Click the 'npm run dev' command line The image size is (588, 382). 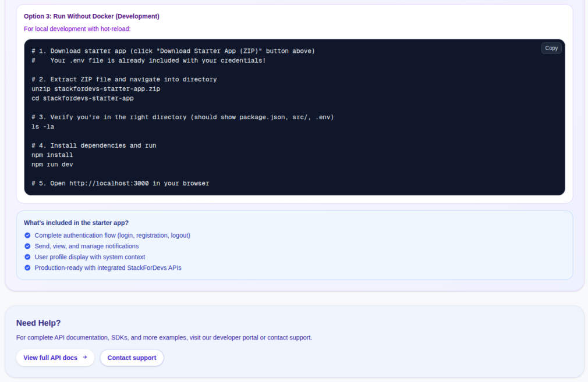[52, 165]
